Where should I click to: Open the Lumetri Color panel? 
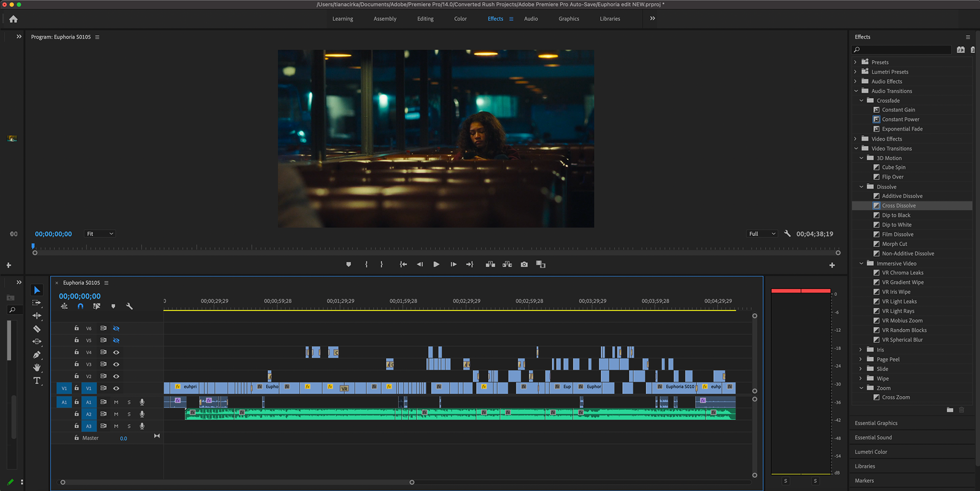871,452
